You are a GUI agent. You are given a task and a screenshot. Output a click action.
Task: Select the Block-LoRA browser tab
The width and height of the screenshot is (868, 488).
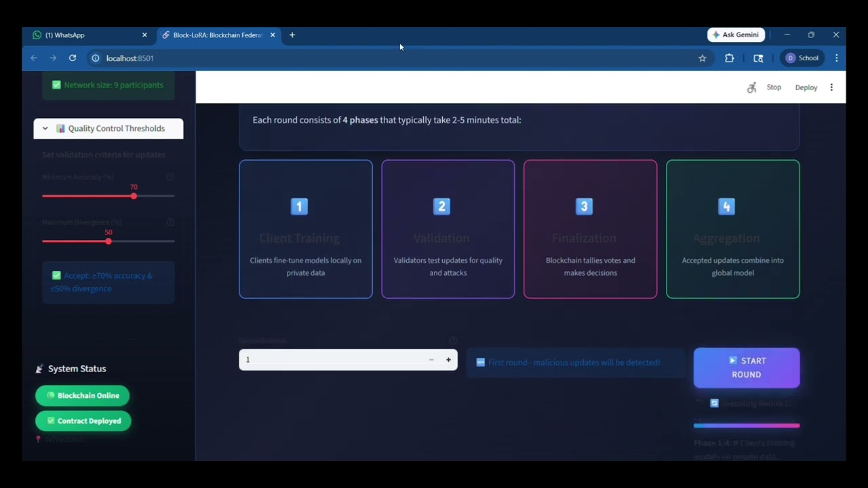coord(218,35)
